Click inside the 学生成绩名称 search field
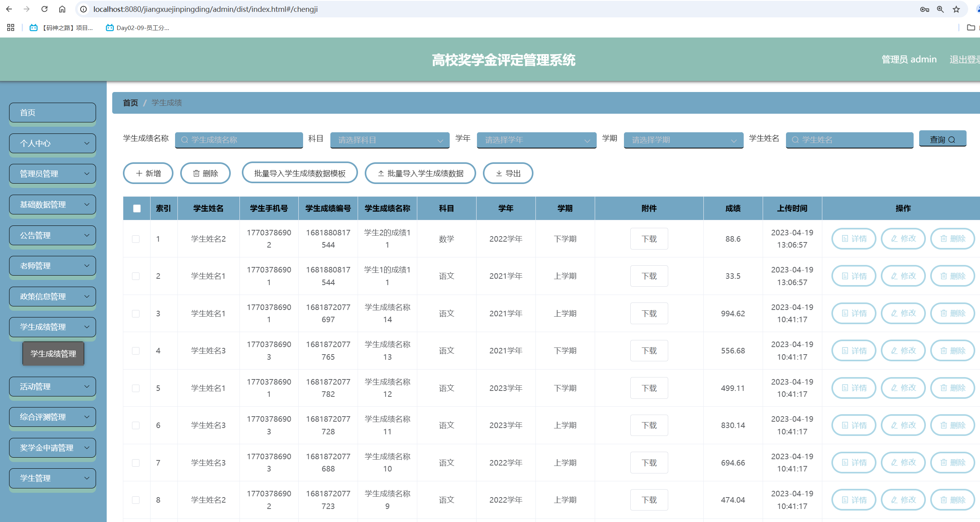The height and width of the screenshot is (522, 980). coord(239,140)
